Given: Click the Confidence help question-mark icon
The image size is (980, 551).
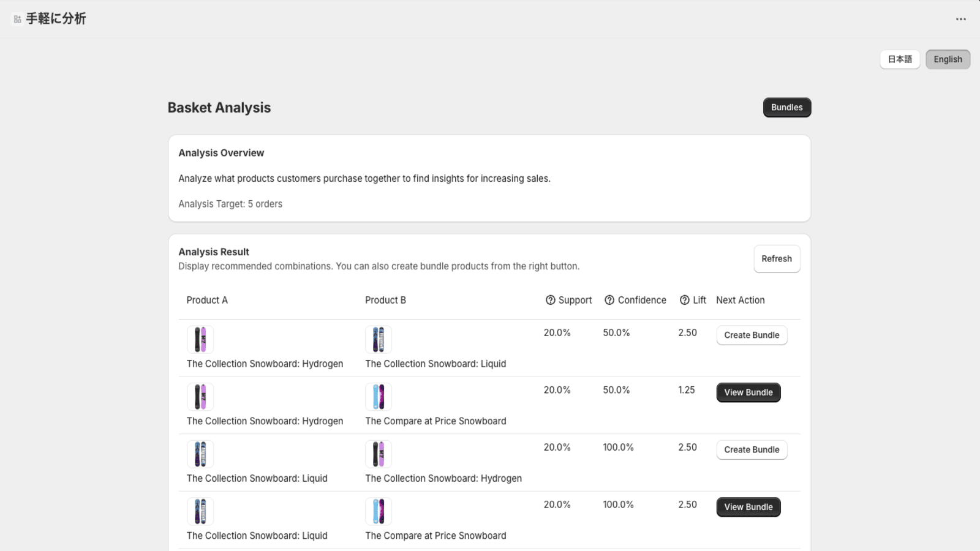Looking at the screenshot, I should tap(609, 300).
